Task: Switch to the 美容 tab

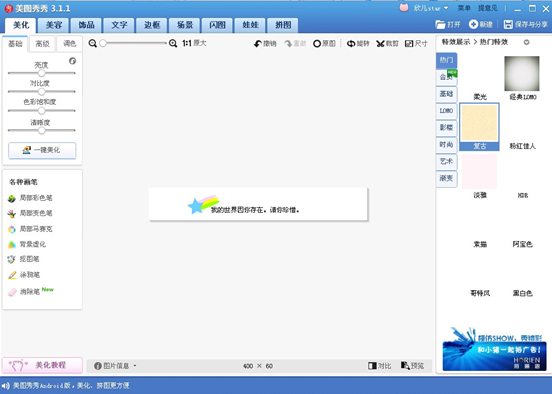Action: coord(54,25)
